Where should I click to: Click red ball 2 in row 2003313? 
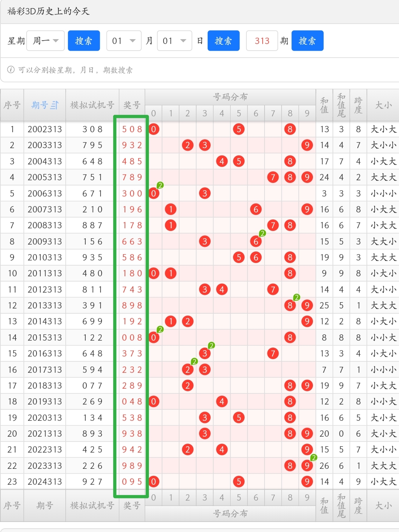[188, 145]
